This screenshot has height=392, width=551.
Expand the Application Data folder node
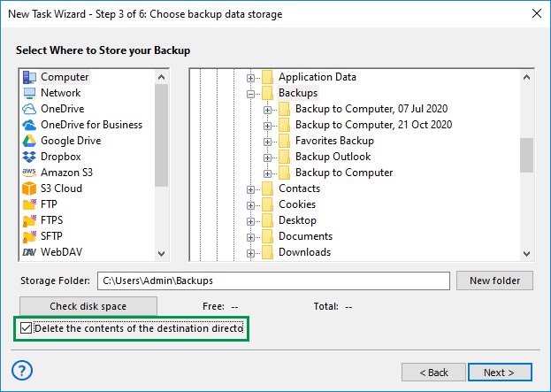[251, 77]
